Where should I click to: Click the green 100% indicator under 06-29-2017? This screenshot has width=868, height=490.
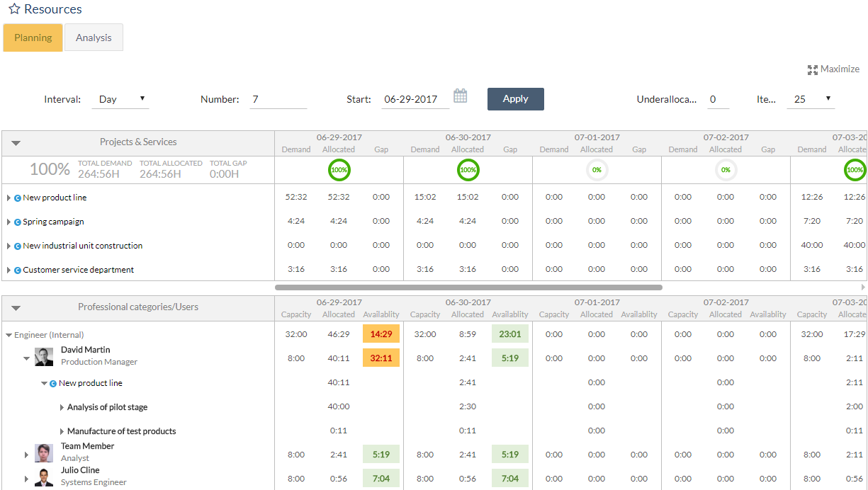(x=339, y=170)
